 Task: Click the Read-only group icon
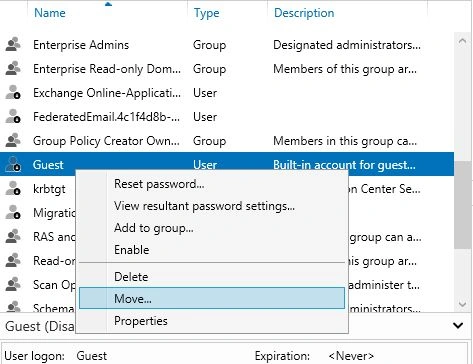pyautogui.click(x=13, y=261)
